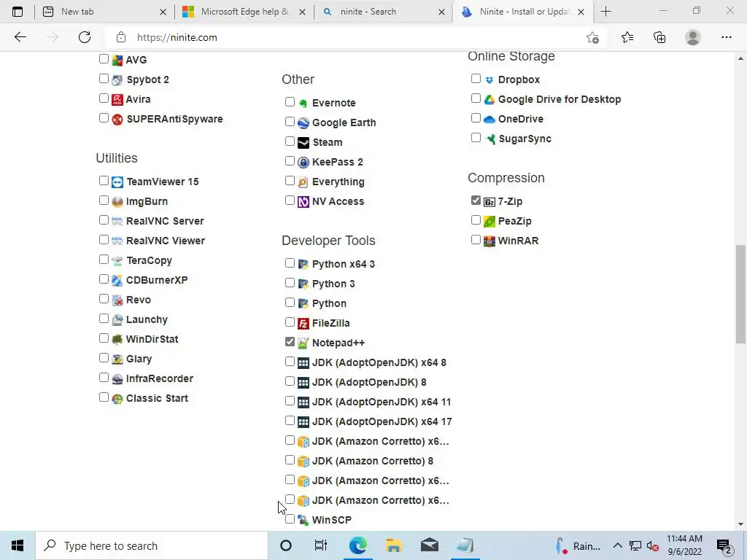Image resolution: width=747 pixels, height=560 pixels.
Task: Click the Google Earth globe icon
Action: point(303,122)
